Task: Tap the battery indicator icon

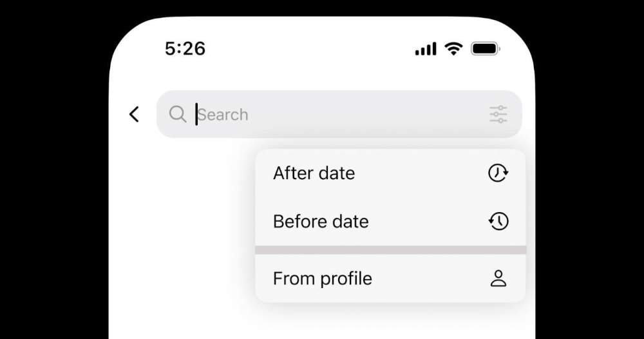Action: (486, 48)
